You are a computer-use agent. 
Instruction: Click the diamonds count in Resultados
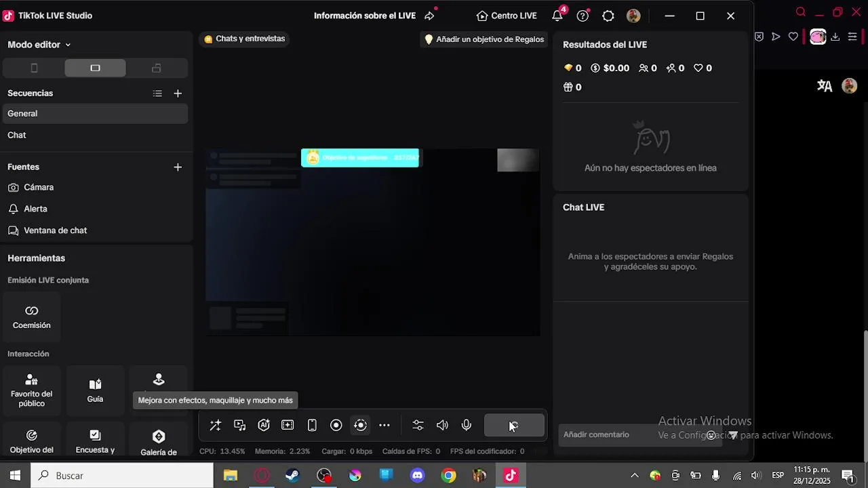[x=572, y=68]
